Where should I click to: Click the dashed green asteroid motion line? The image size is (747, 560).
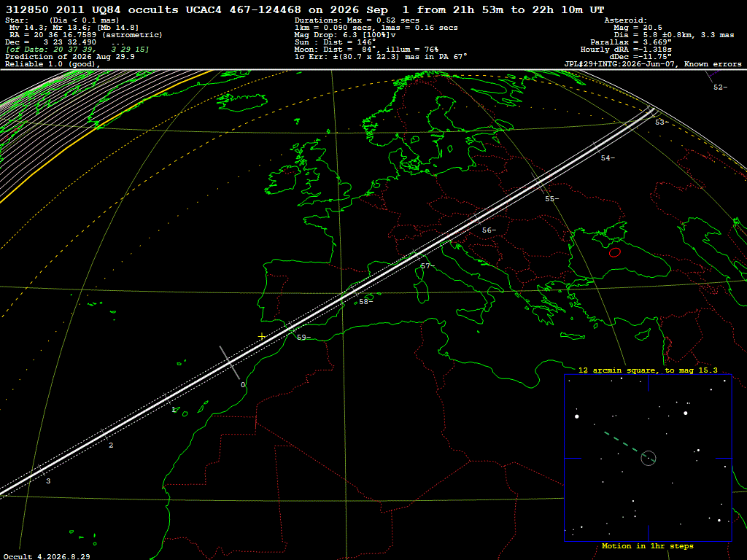point(622,442)
